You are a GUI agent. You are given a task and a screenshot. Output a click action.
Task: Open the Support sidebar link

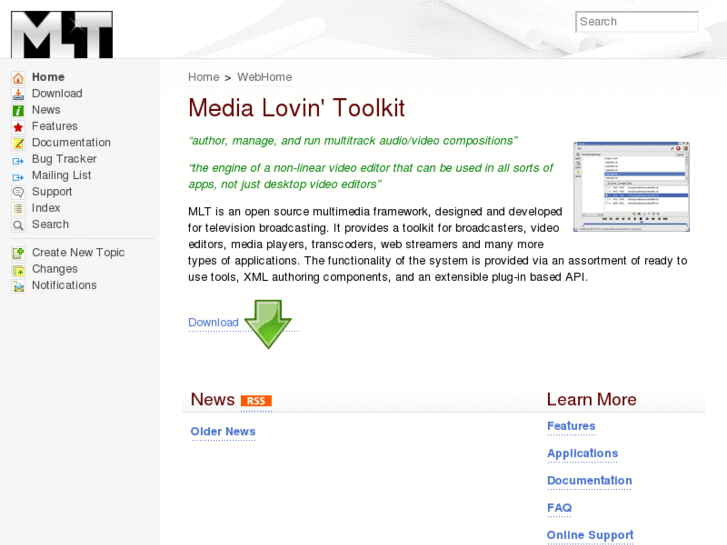coord(52,192)
